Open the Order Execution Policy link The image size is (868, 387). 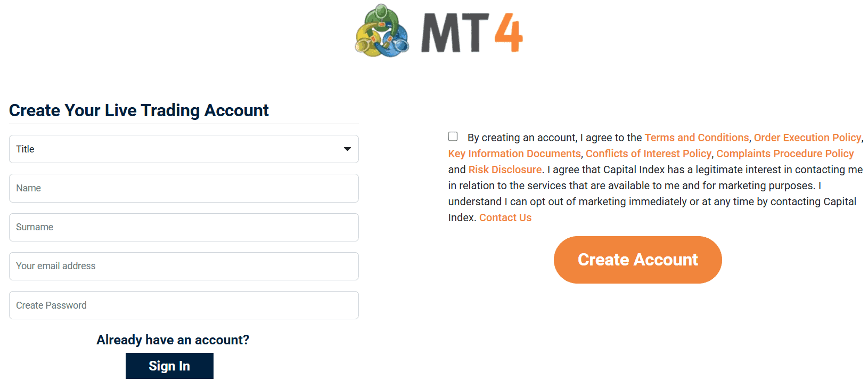pyautogui.click(x=807, y=138)
